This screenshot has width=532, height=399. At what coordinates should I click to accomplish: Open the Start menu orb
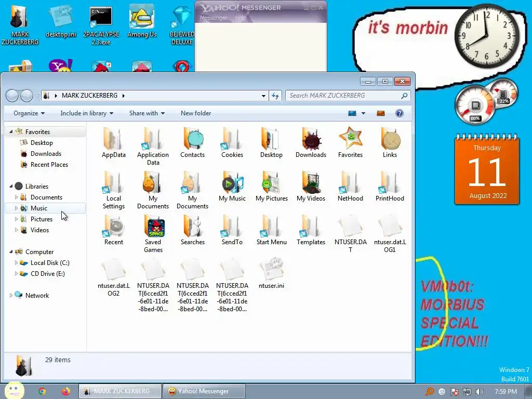point(14,391)
